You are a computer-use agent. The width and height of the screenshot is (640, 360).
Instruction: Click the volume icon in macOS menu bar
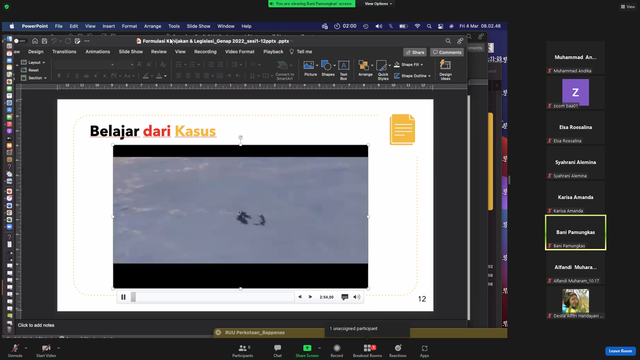pyautogui.click(x=379, y=26)
